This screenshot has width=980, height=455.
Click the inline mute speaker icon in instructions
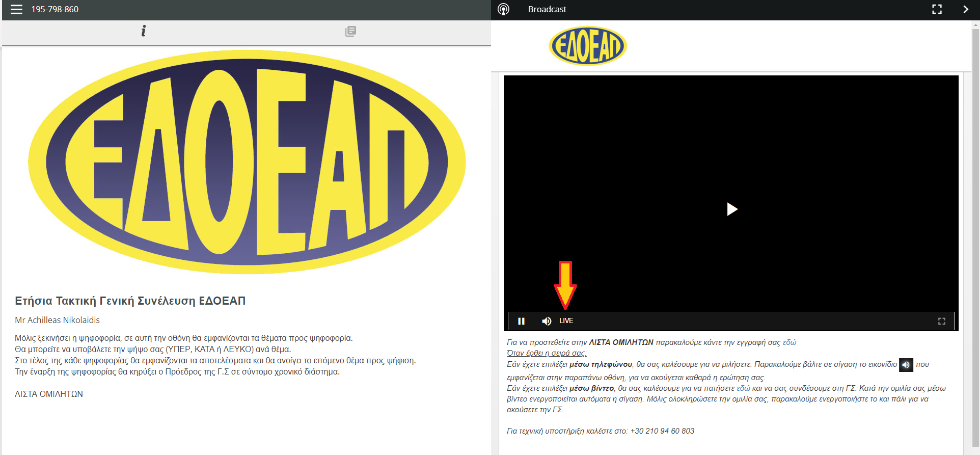point(906,365)
